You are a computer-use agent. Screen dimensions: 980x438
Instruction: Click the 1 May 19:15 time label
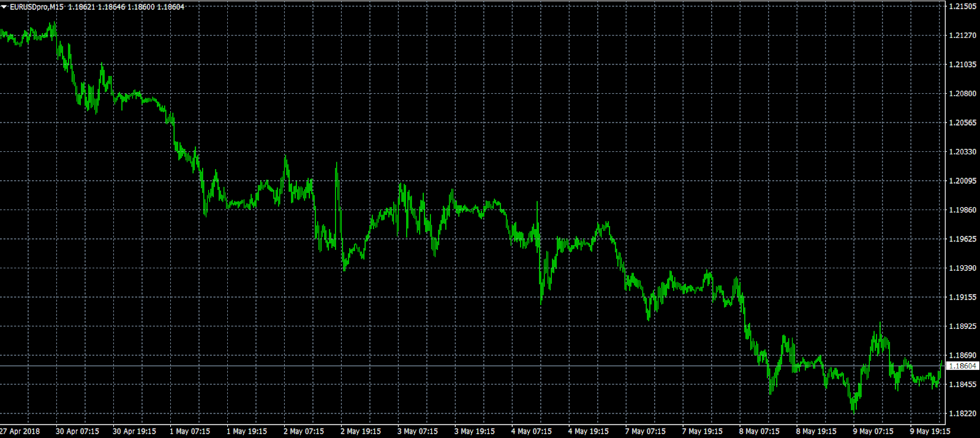[x=247, y=431]
